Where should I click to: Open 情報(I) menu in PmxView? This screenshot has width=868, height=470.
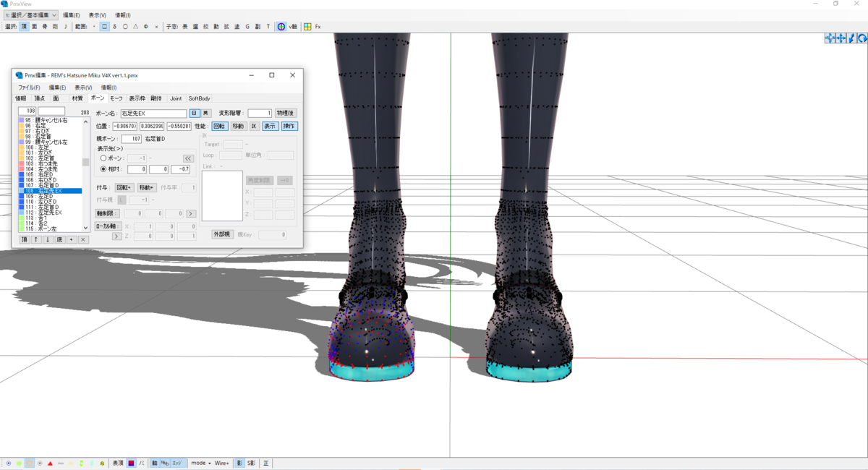pos(122,14)
